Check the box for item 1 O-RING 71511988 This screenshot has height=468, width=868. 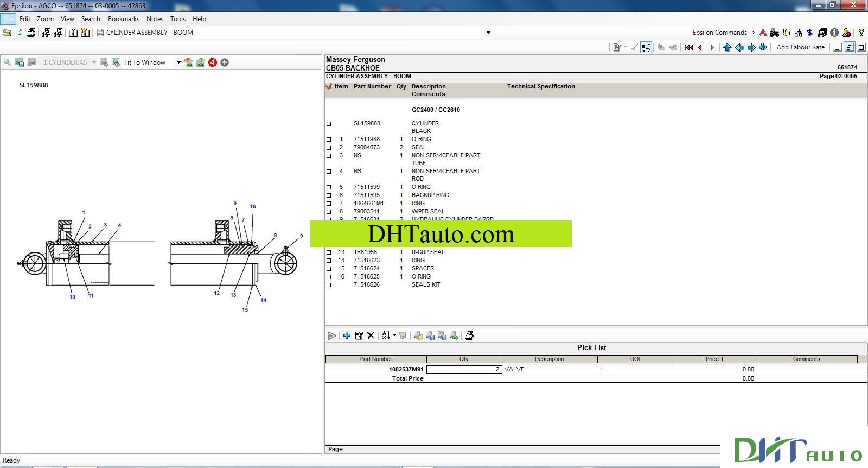(x=329, y=140)
